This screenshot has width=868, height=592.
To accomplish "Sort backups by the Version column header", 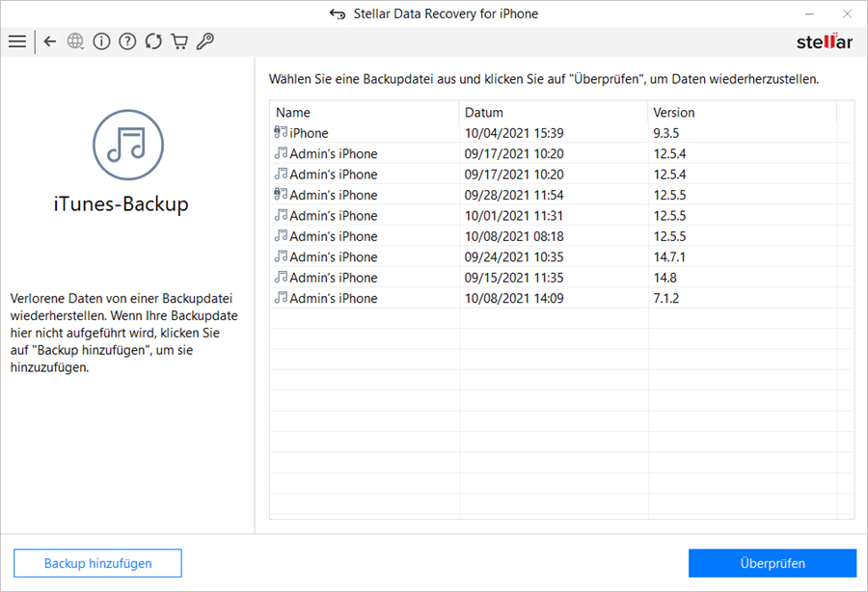I will point(742,112).
